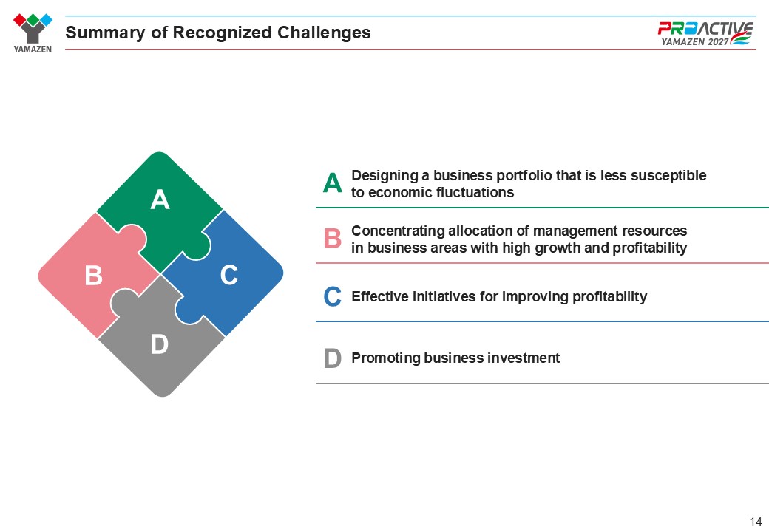The width and height of the screenshot is (769, 532).
Task: Click the management resources allocation text
Action: pyautogui.click(x=519, y=239)
